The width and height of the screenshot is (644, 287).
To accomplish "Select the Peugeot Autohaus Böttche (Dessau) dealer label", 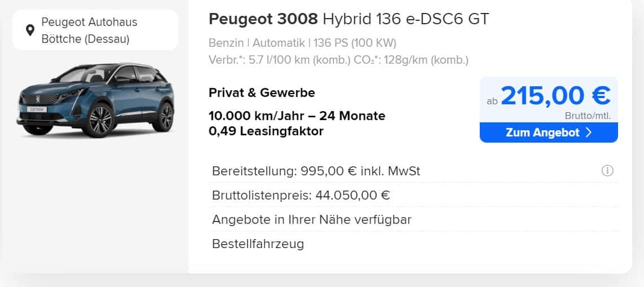I will 90,30.
